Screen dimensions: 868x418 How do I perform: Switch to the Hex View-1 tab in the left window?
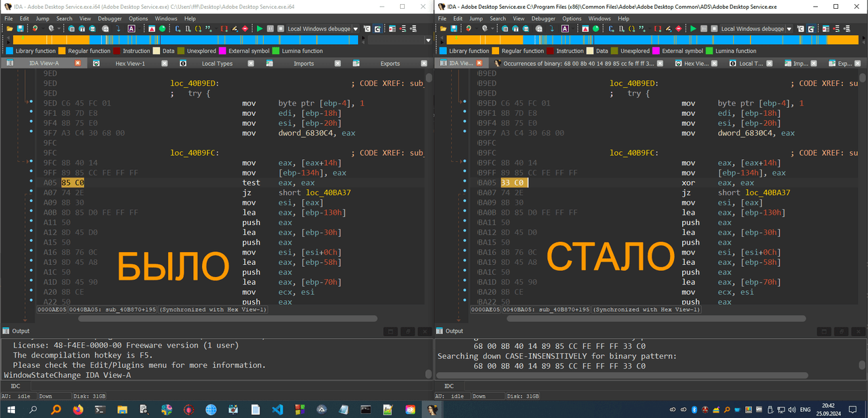pyautogui.click(x=130, y=63)
